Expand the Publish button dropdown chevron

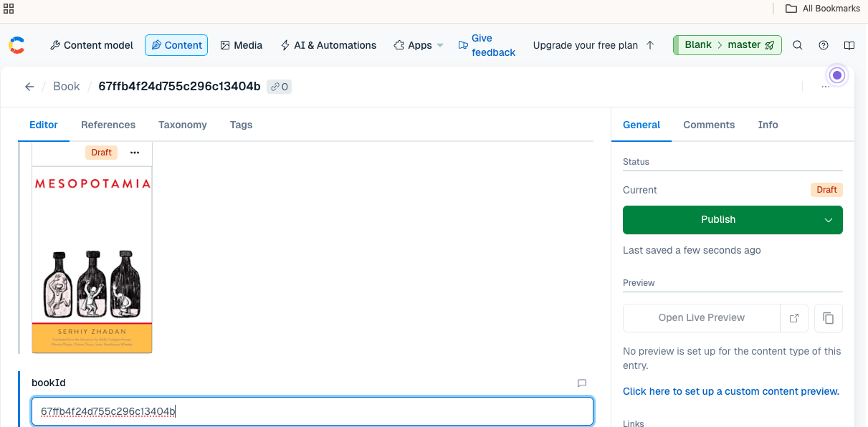829,220
